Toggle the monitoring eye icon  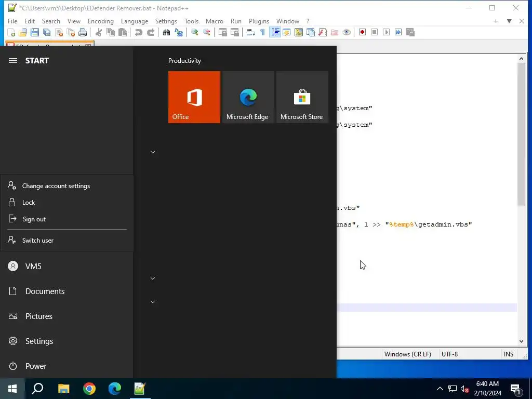click(x=347, y=32)
